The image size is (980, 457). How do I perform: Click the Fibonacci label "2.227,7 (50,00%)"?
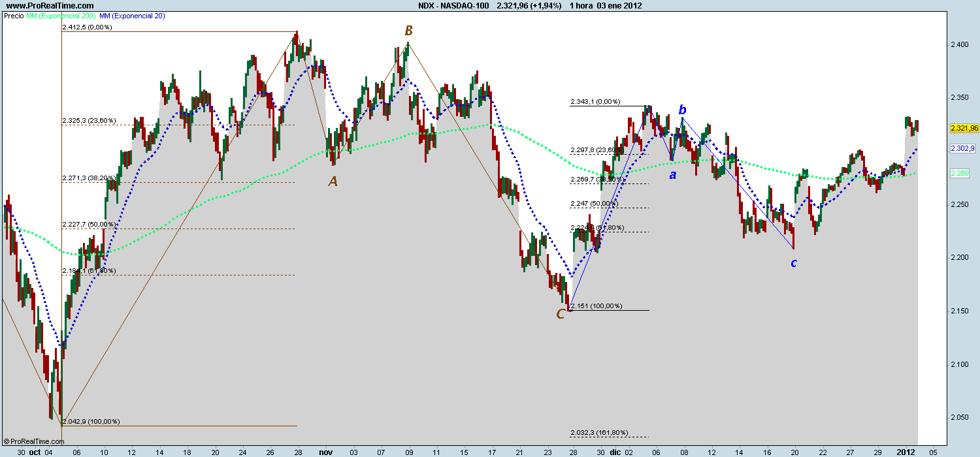[x=90, y=224]
